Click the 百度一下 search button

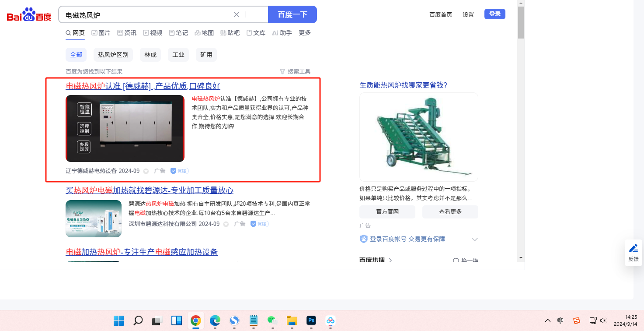[x=292, y=14]
